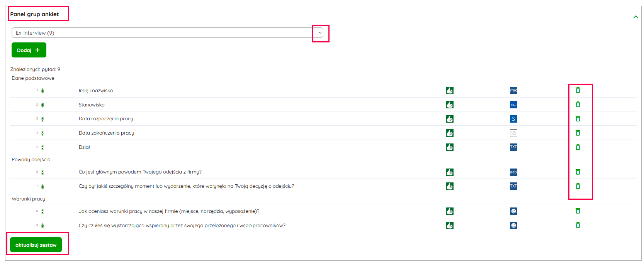
Task: Click the "aktualizuj zestaw" button
Action: click(36, 245)
